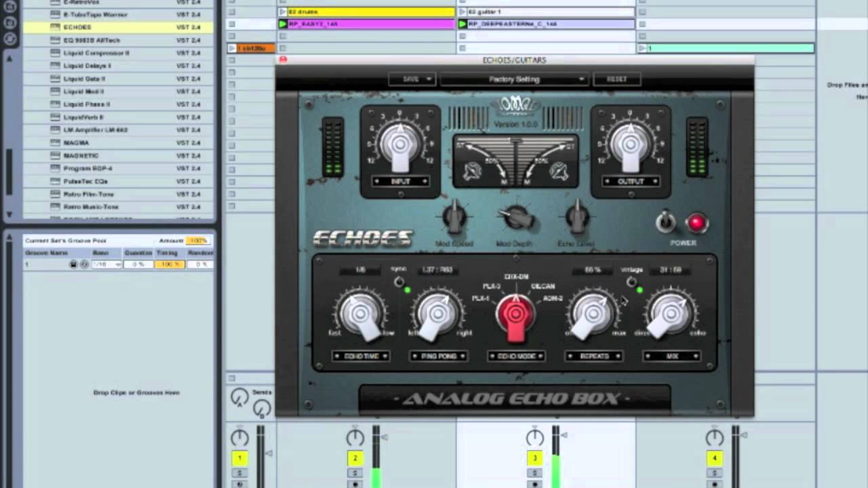Click the red ECHO MODE selector knob

[515, 316]
